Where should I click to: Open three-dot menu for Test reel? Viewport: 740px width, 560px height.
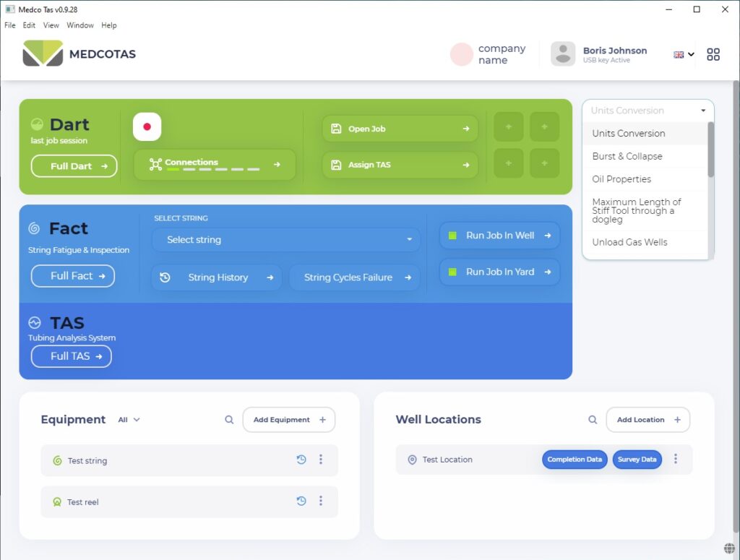click(321, 501)
